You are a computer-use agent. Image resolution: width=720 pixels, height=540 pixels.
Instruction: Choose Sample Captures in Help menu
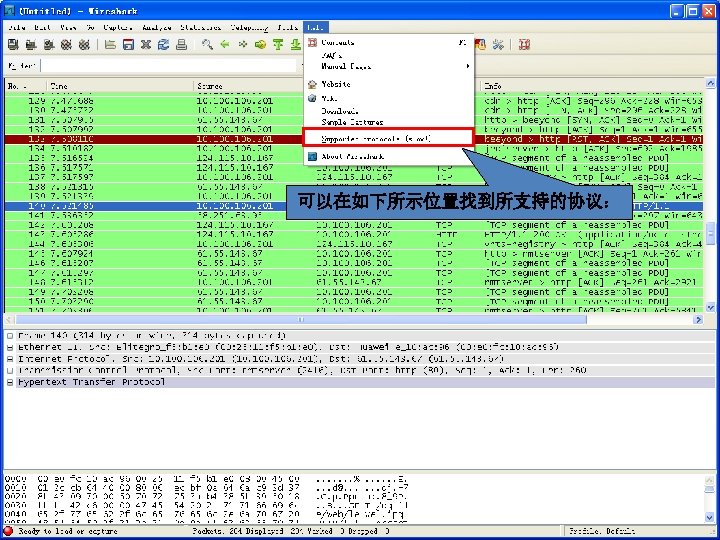point(388,122)
